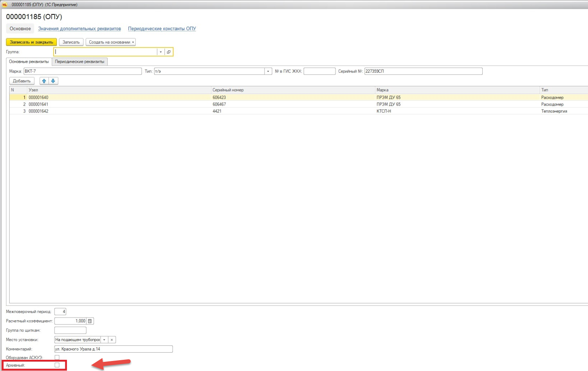Open the Создать на основании dropdown

point(110,42)
